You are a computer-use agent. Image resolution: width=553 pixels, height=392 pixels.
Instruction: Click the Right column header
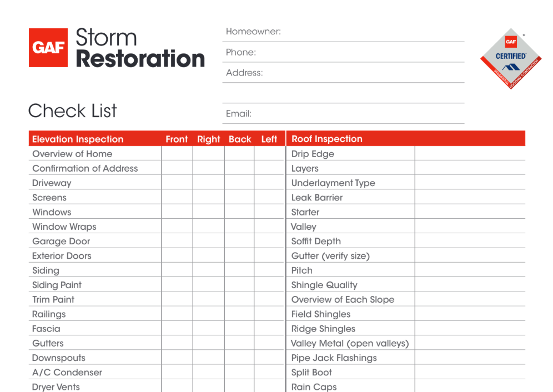point(208,139)
